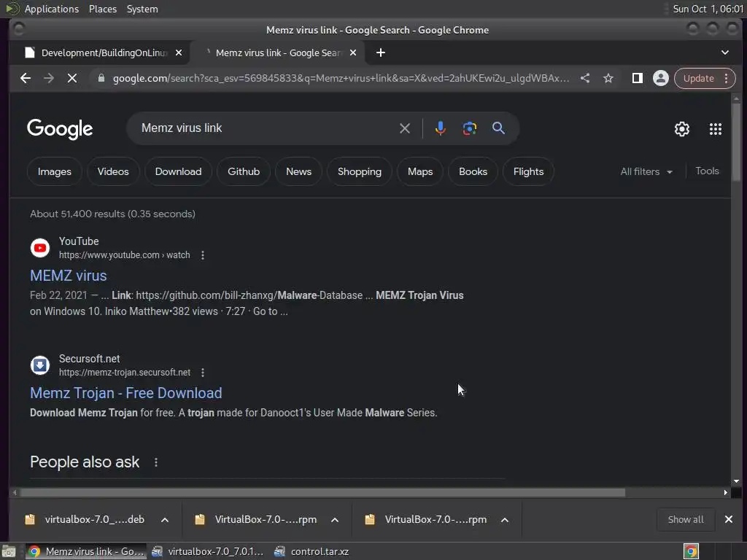
Task: Focus the Google search input field
Action: [266, 128]
